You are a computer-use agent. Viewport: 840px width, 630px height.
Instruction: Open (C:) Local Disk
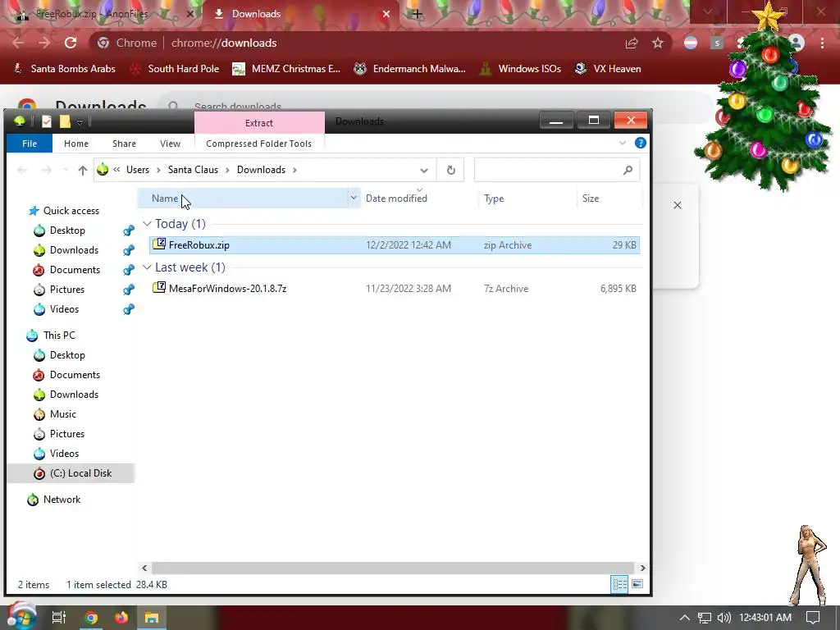point(80,473)
